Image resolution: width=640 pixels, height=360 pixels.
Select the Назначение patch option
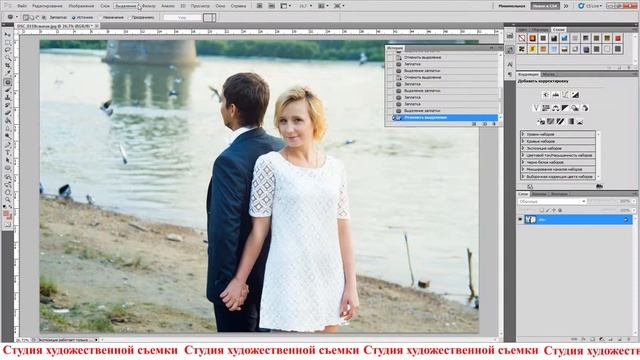[110, 18]
